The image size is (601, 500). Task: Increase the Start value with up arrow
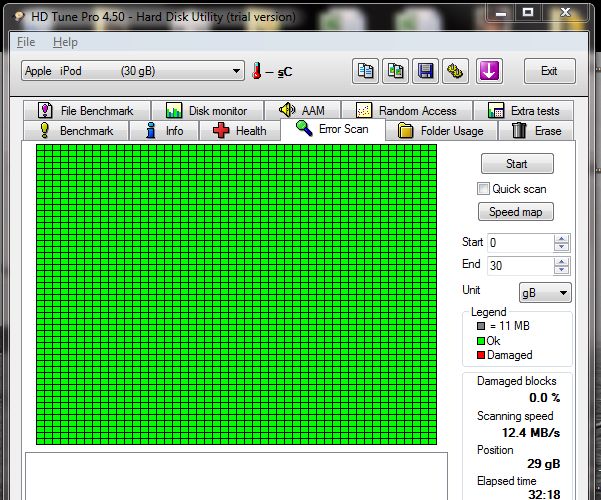(561, 238)
